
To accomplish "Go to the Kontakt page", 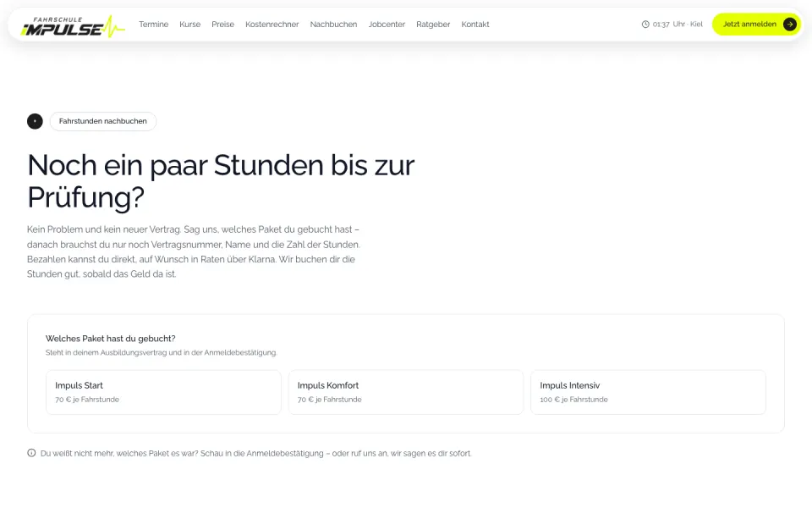I will click(475, 25).
